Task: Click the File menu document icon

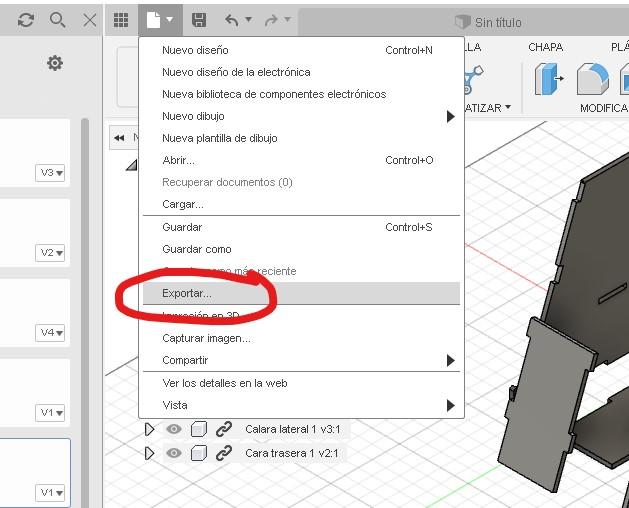Action: click(x=154, y=20)
